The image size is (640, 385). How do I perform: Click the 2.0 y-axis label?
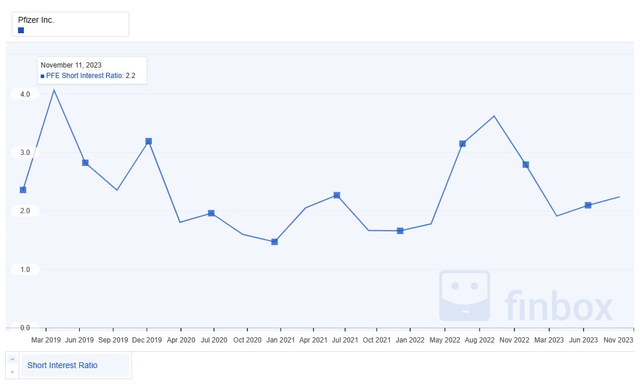[25, 211]
